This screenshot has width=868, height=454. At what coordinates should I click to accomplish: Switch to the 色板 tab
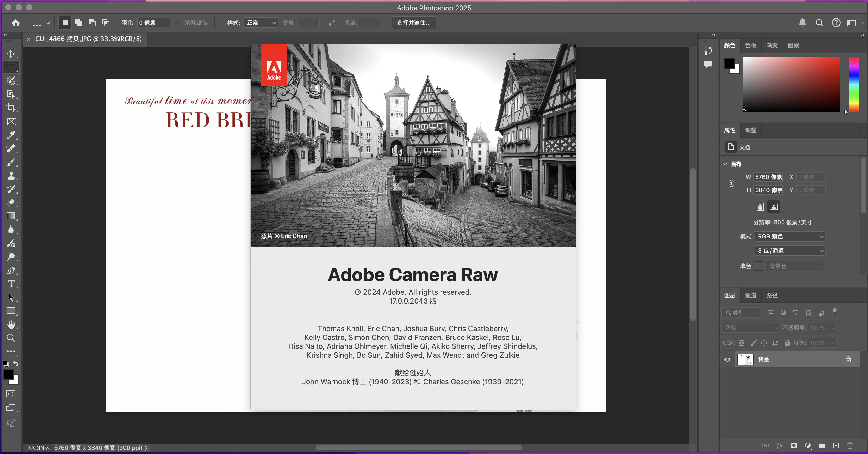pyautogui.click(x=751, y=46)
